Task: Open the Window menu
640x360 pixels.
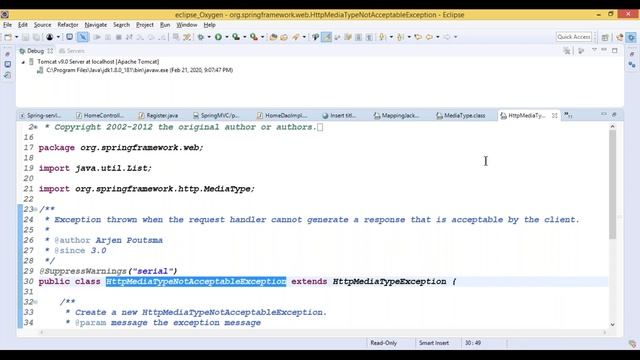Action: [187, 25]
